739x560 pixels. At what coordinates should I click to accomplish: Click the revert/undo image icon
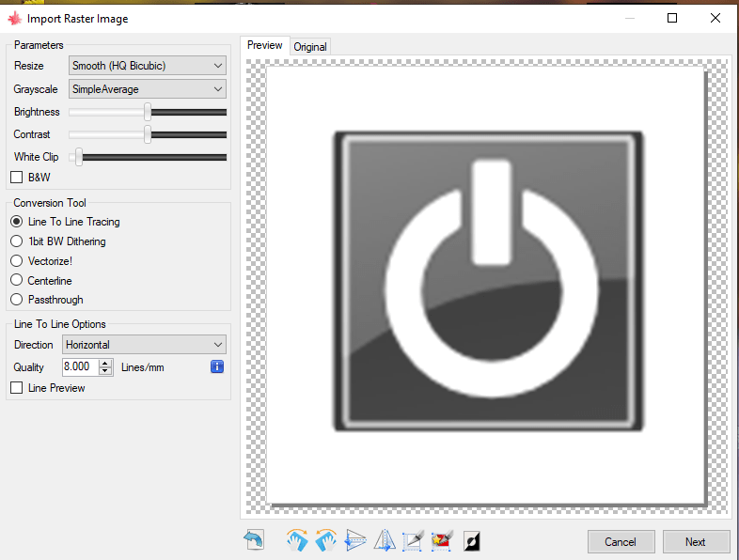pos(254,540)
